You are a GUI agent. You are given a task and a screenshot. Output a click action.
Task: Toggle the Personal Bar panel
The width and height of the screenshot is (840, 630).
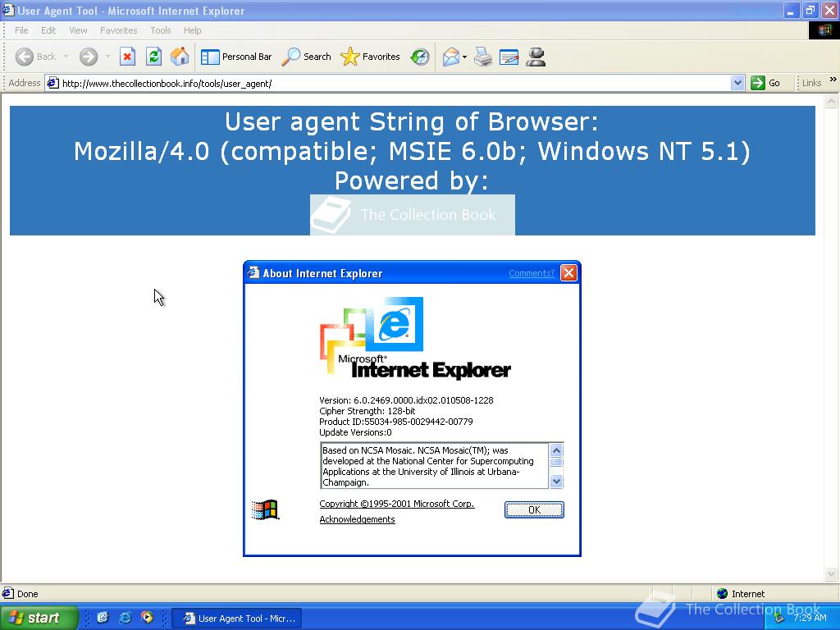[236, 57]
